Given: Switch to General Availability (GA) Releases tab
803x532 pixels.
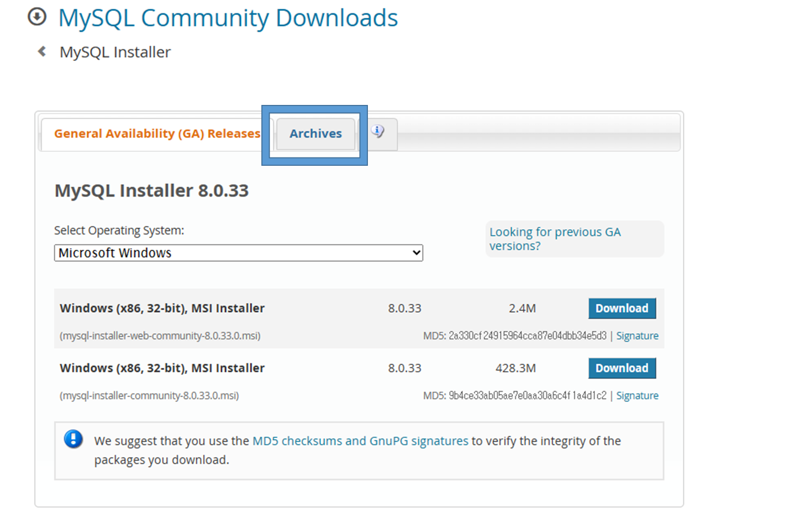Looking at the screenshot, I should [x=157, y=134].
